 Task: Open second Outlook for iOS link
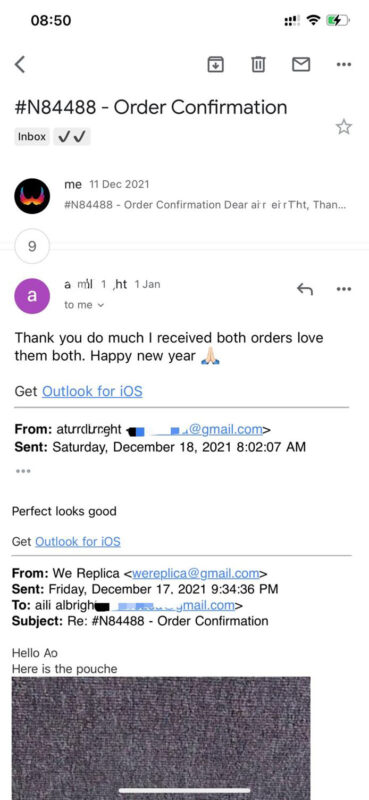tap(78, 541)
